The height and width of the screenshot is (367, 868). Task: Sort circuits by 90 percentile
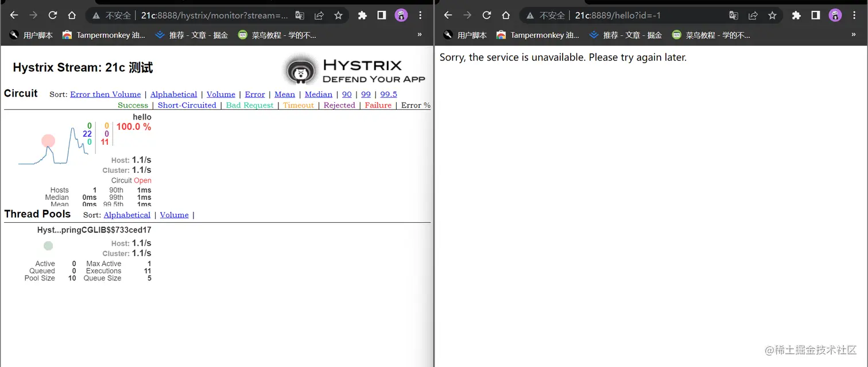[347, 94]
